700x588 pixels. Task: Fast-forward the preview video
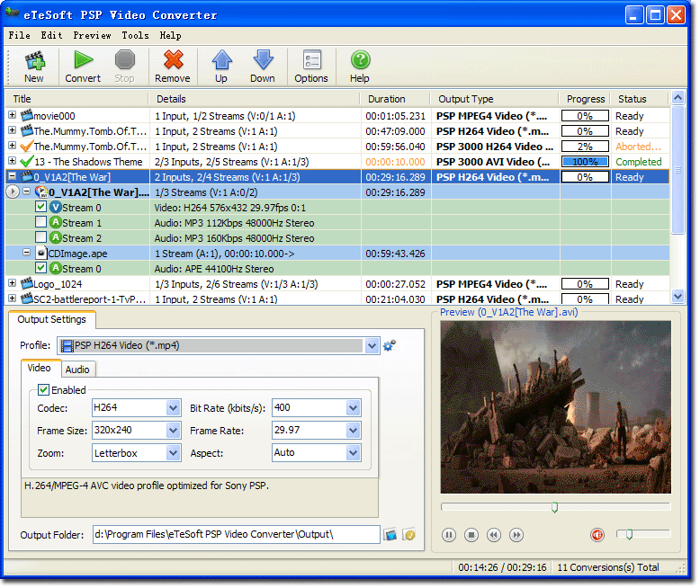[x=516, y=535]
